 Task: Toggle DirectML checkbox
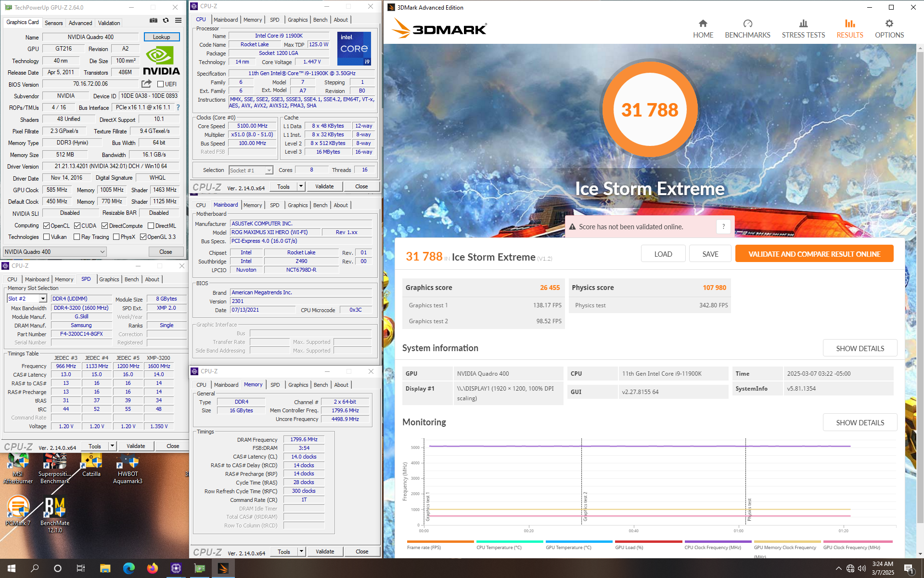click(151, 225)
